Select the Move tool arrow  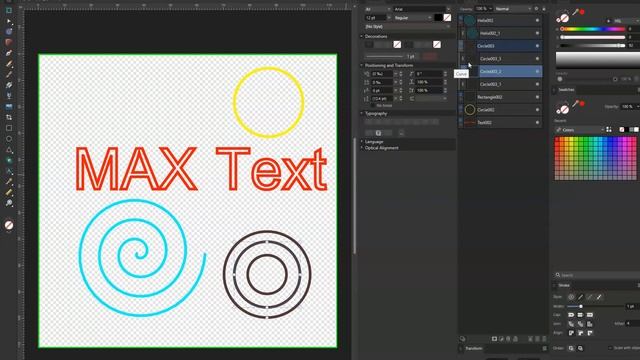9,21
